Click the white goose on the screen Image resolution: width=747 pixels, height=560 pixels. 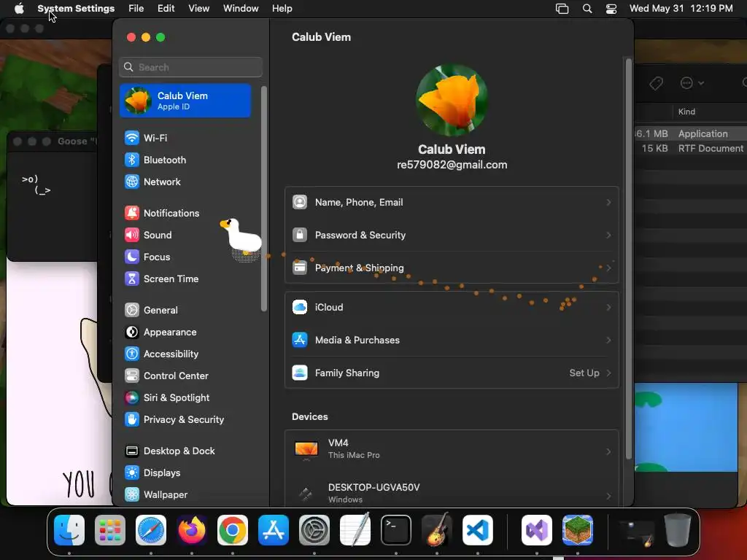[241, 237]
